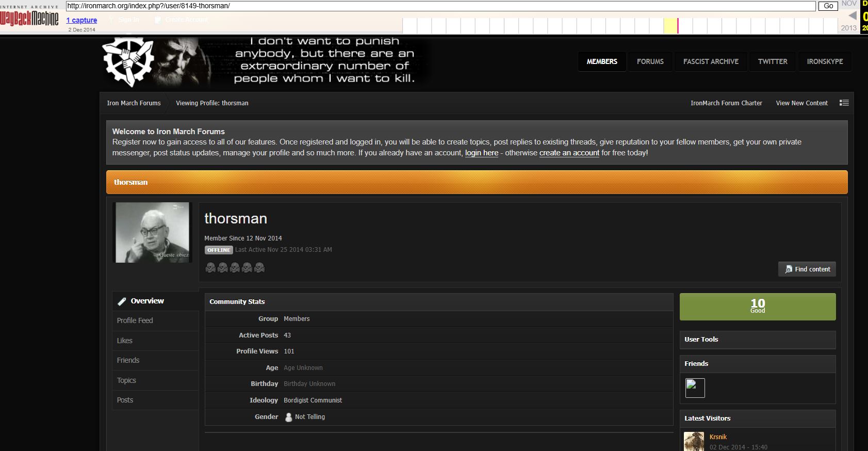Click the Members group value

(x=297, y=319)
